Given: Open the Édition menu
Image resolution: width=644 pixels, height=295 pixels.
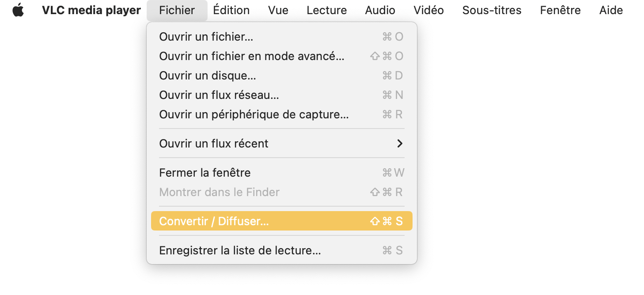Looking at the screenshot, I should pyautogui.click(x=231, y=10).
